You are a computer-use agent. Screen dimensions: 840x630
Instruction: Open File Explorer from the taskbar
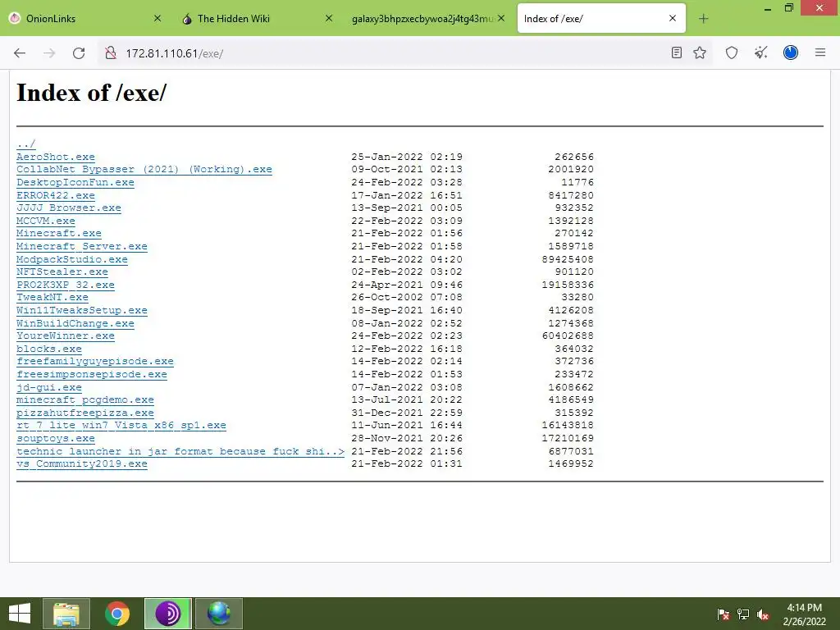(66, 614)
